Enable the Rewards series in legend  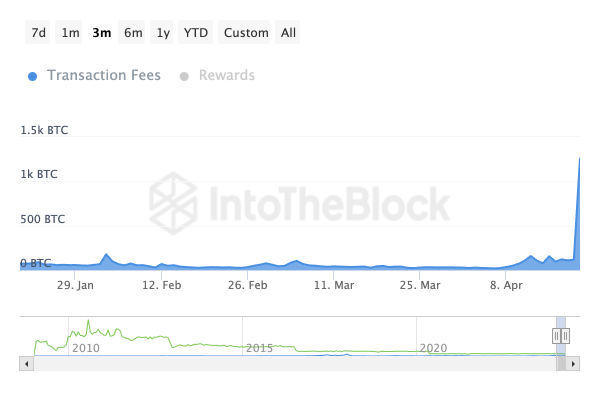click(226, 75)
